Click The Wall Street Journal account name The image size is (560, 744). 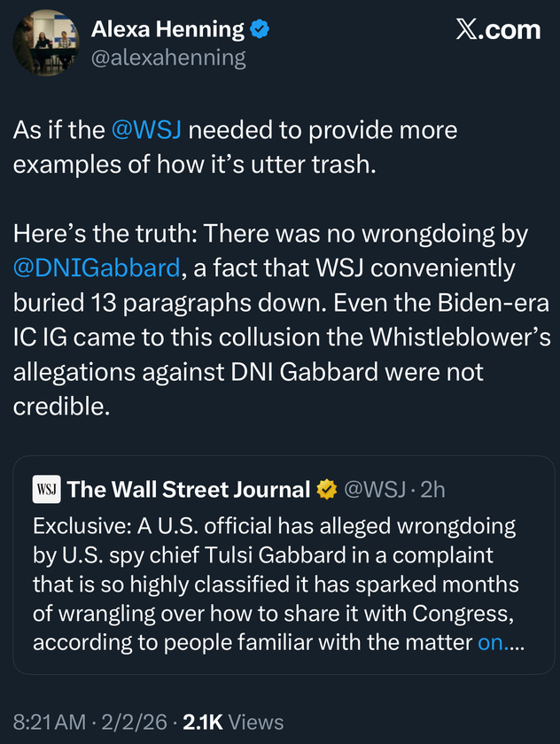[x=188, y=489]
